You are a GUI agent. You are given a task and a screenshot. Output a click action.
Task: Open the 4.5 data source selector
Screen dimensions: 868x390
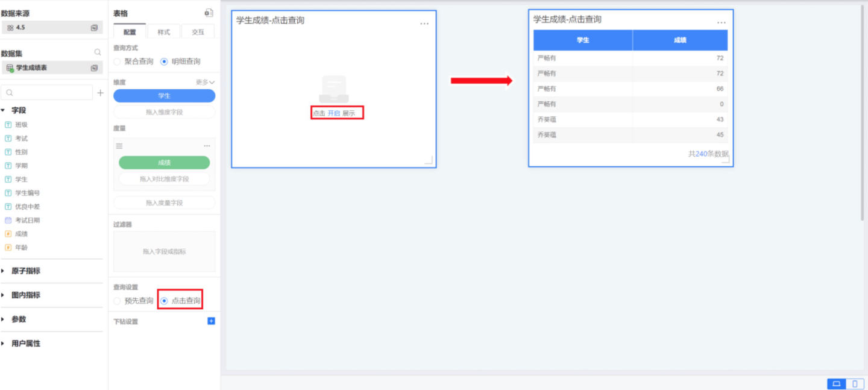[x=52, y=28]
